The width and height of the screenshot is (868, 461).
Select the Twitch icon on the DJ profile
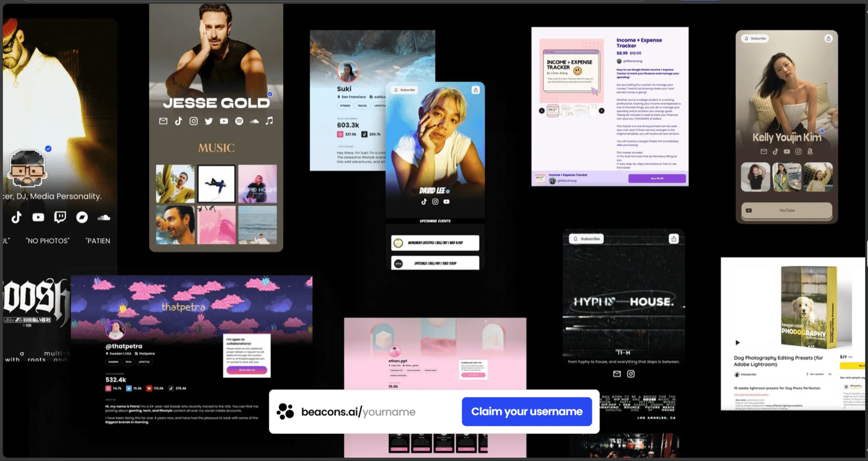click(x=59, y=217)
